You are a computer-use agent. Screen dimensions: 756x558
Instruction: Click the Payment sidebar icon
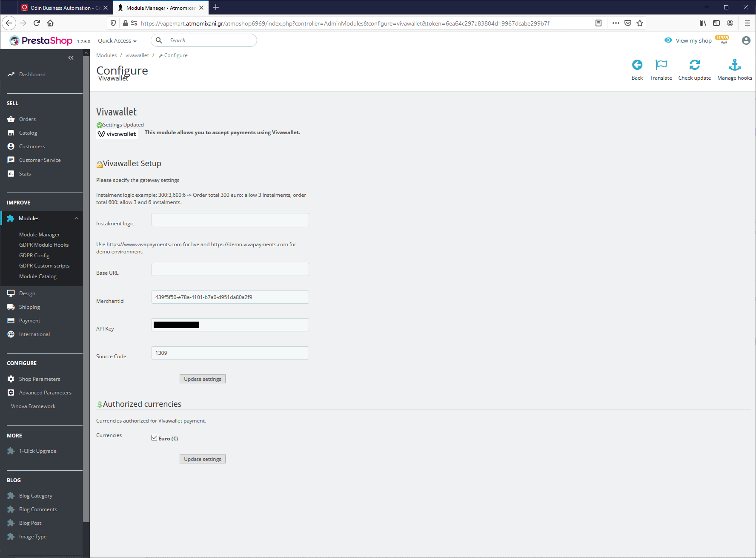pos(11,320)
